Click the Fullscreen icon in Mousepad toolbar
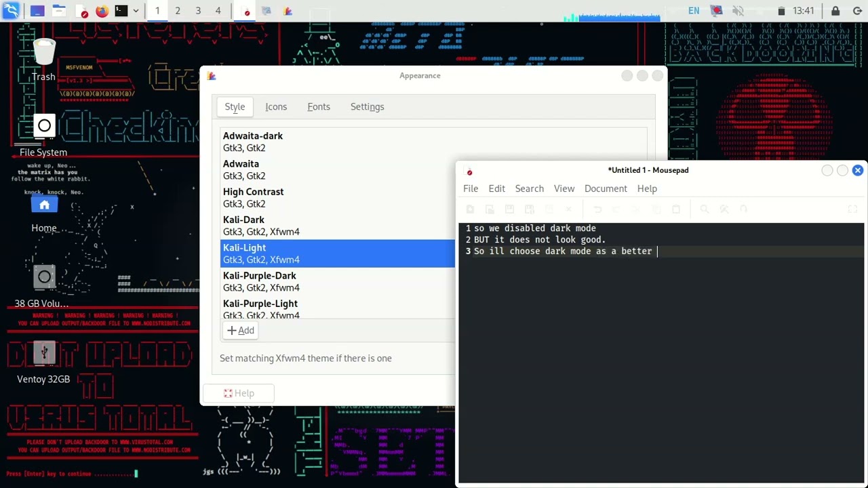Screen dimensions: 868x488 (x=853, y=209)
